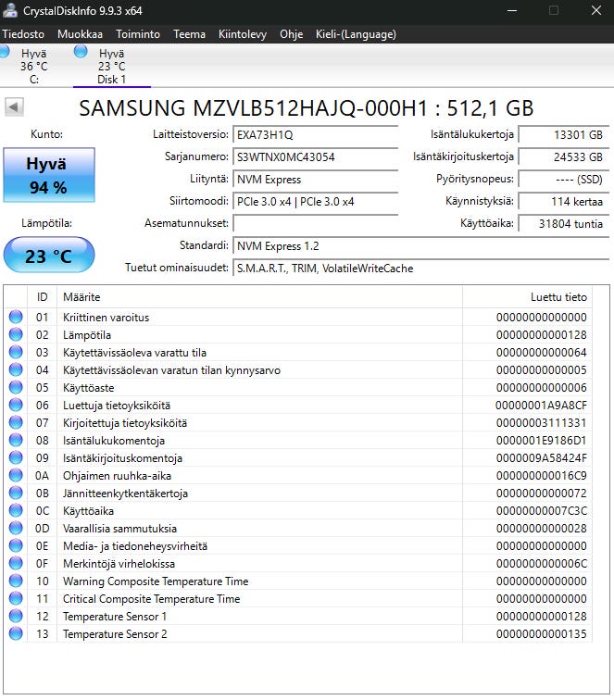
Task: Select Kirjoitettuja tietoyksiköitä row
Action: coord(298,422)
